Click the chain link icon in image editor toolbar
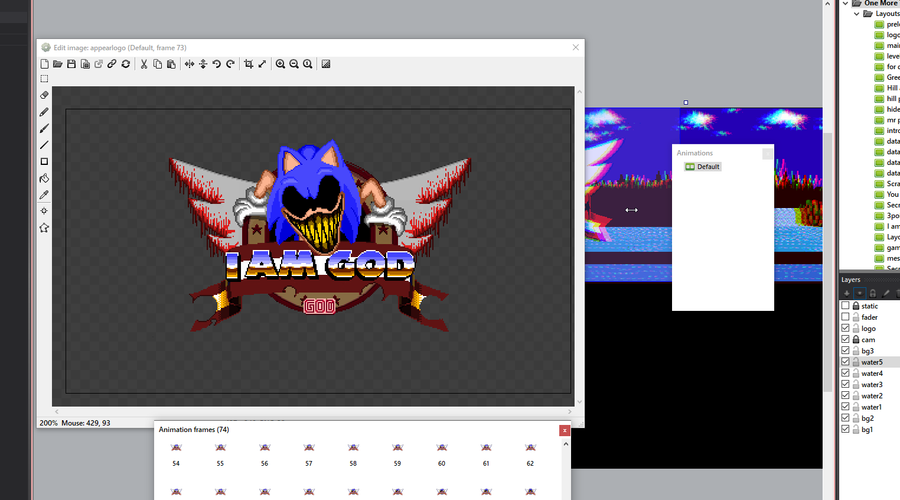 pyautogui.click(x=112, y=64)
